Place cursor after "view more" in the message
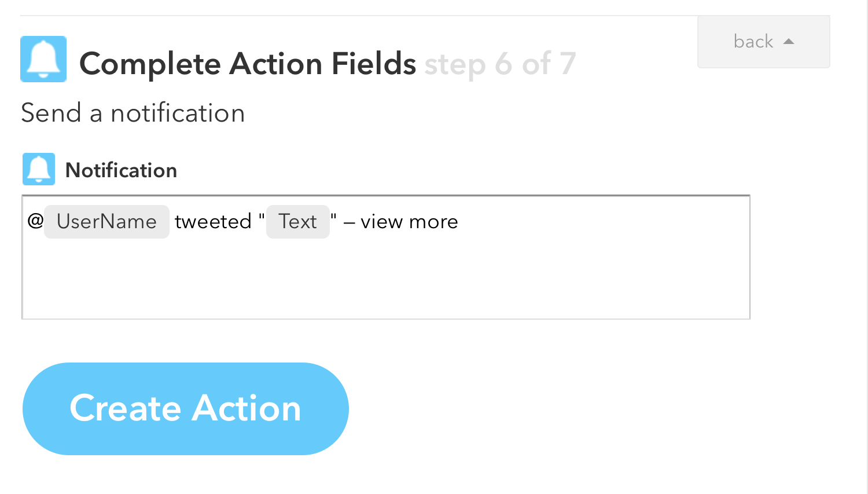868x494 pixels. 460,222
